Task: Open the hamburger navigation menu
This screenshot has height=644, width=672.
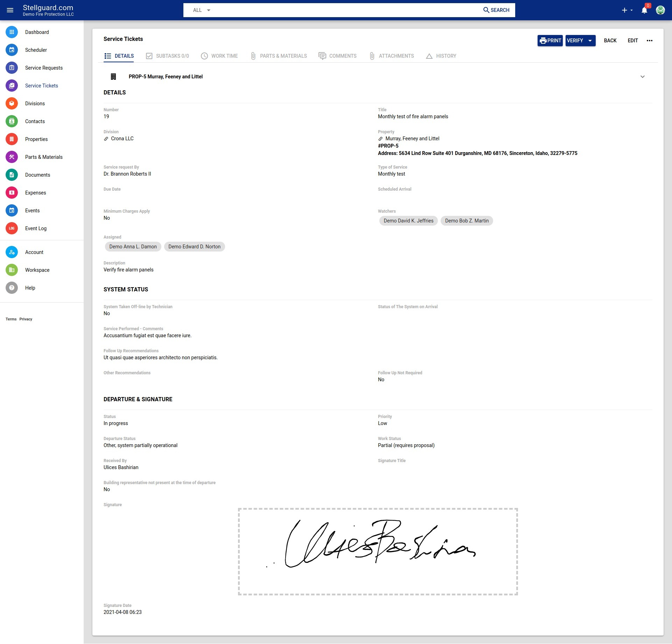Action: click(x=10, y=10)
